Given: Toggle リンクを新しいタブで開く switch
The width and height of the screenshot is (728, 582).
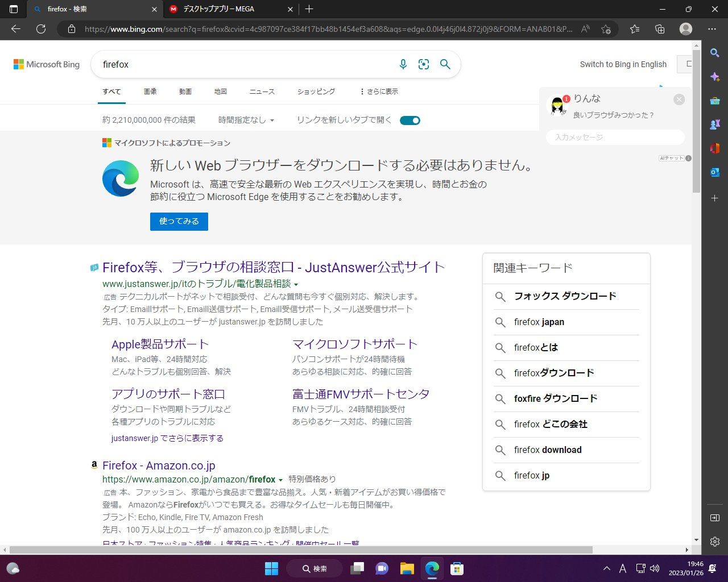Looking at the screenshot, I should (x=410, y=120).
